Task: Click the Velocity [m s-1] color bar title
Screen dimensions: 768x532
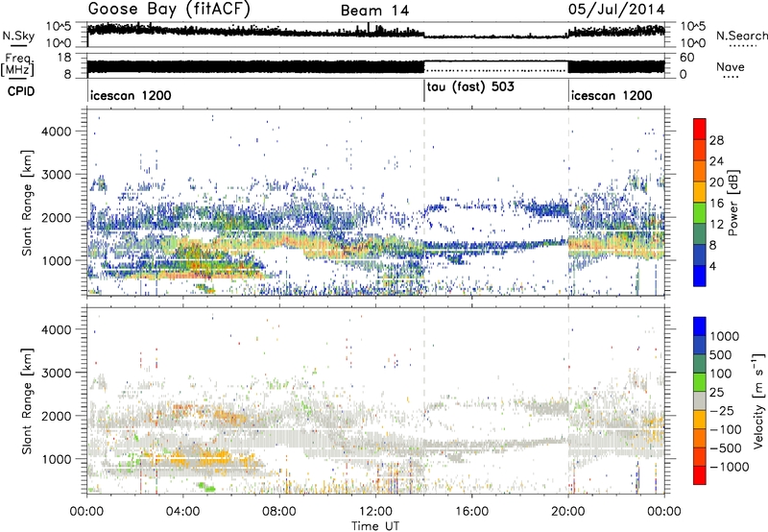Action: [x=758, y=400]
